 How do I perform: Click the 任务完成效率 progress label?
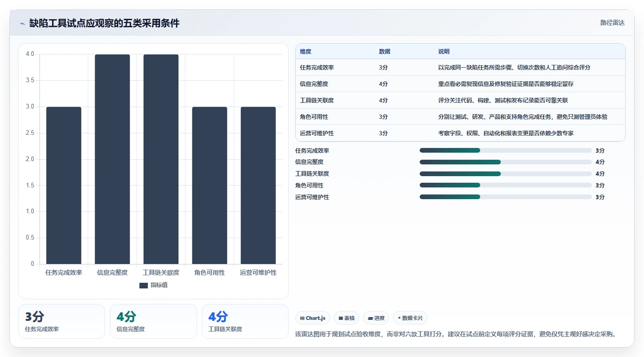pos(312,151)
